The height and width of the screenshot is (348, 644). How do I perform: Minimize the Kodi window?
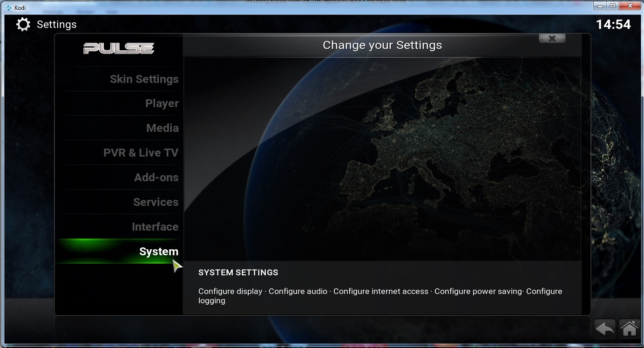(600, 6)
